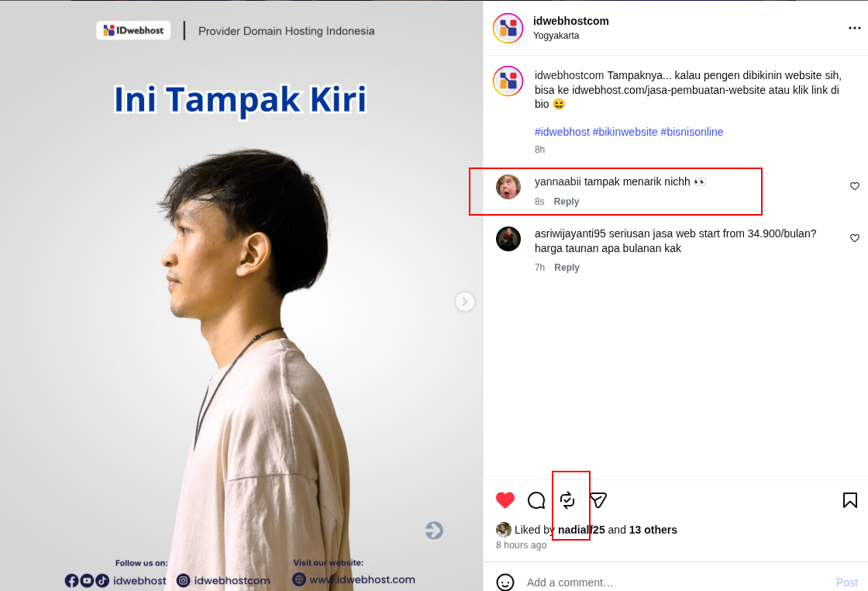Open #bisnisonline hashtag
868x591 pixels.
pos(692,132)
